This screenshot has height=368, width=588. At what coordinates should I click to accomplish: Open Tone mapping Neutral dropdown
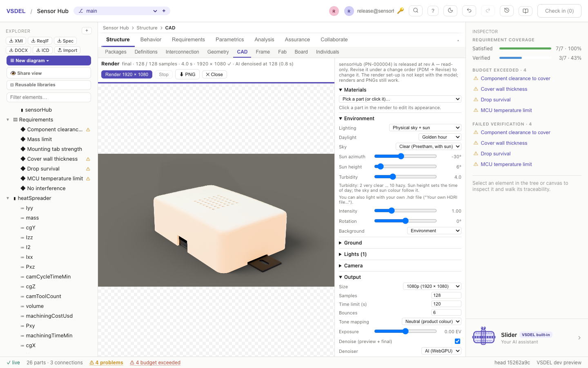pos(432,321)
